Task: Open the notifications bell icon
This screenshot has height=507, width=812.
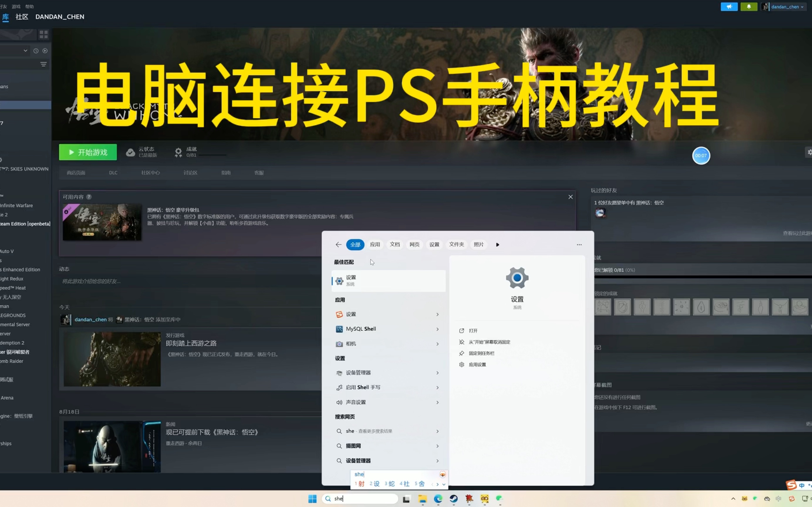Action: [x=748, y=6]
